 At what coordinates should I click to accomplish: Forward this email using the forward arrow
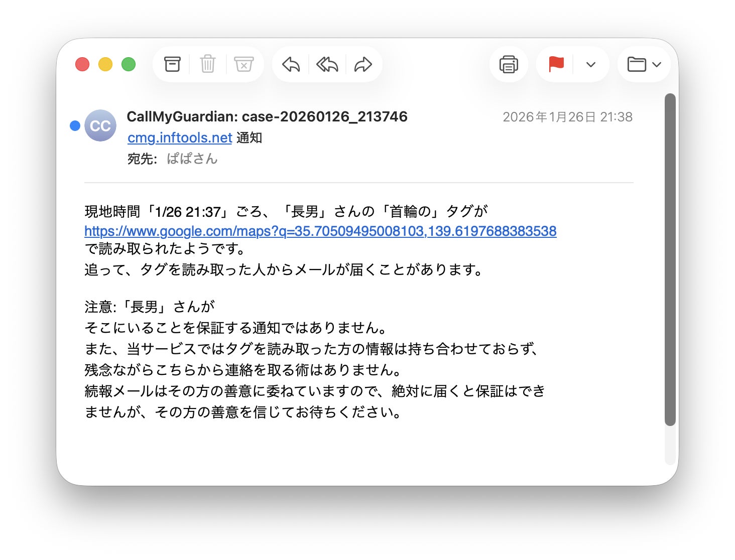coord(363,64)
